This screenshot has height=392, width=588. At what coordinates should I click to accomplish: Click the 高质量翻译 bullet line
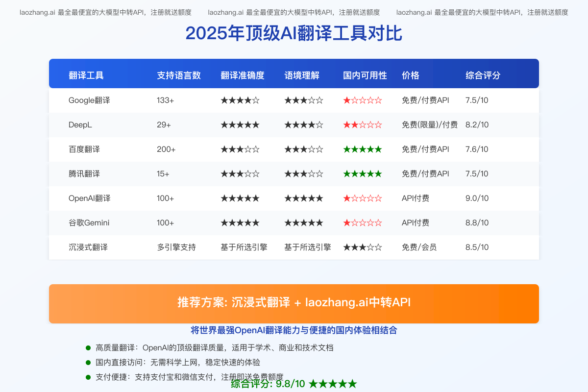pos(215,348)
